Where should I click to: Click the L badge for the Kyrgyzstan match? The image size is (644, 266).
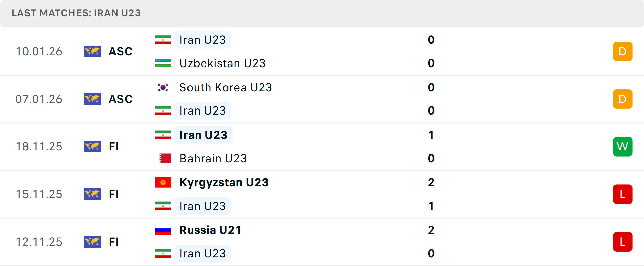(623, 194)
